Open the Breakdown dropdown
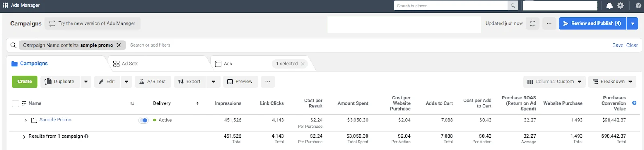Screen dimensions: 644x150 point(612,82)
